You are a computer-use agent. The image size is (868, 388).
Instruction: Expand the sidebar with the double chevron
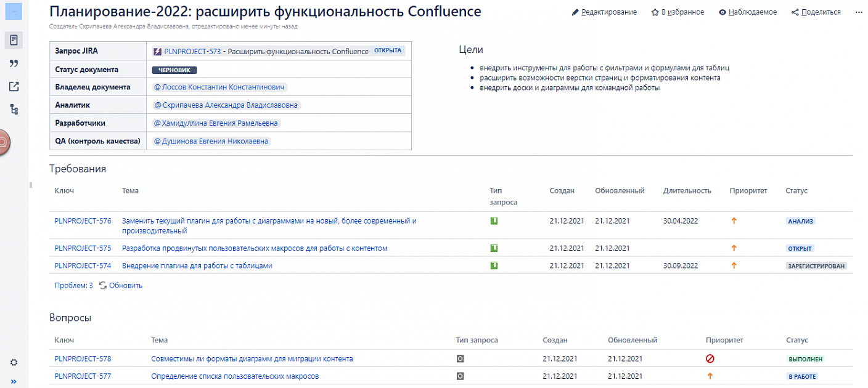14,381
